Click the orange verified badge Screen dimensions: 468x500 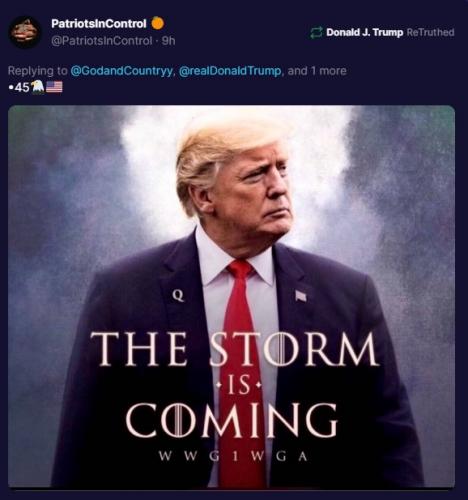(158, 23)
